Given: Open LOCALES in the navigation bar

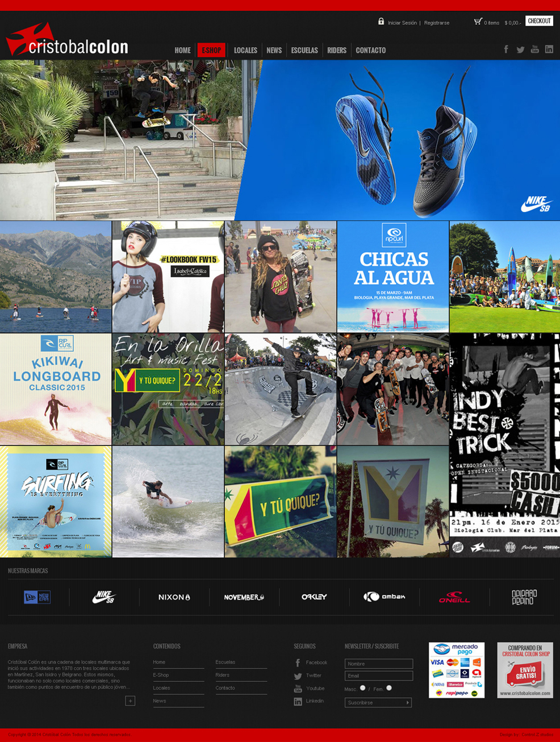Looking at the screenshot, I should click(245, 50).
